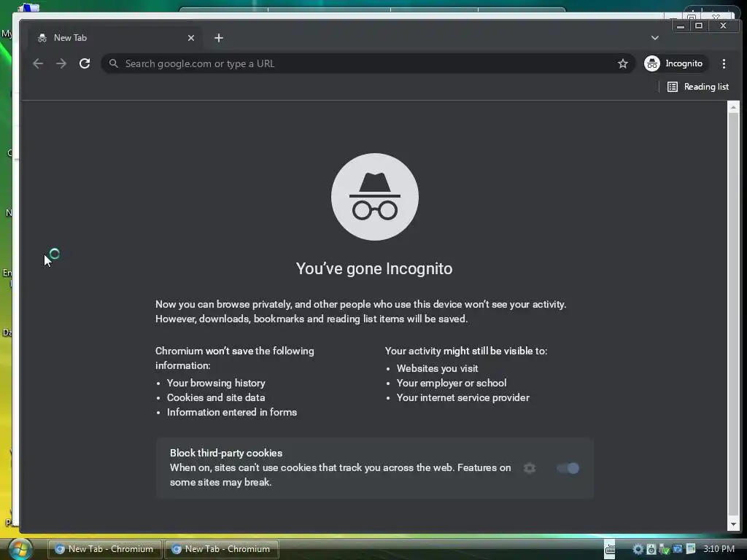Viewport: 747px width, 560px height.
Task: Open the on-screen keyboard tray icon
Action: (x=610, y=549)
